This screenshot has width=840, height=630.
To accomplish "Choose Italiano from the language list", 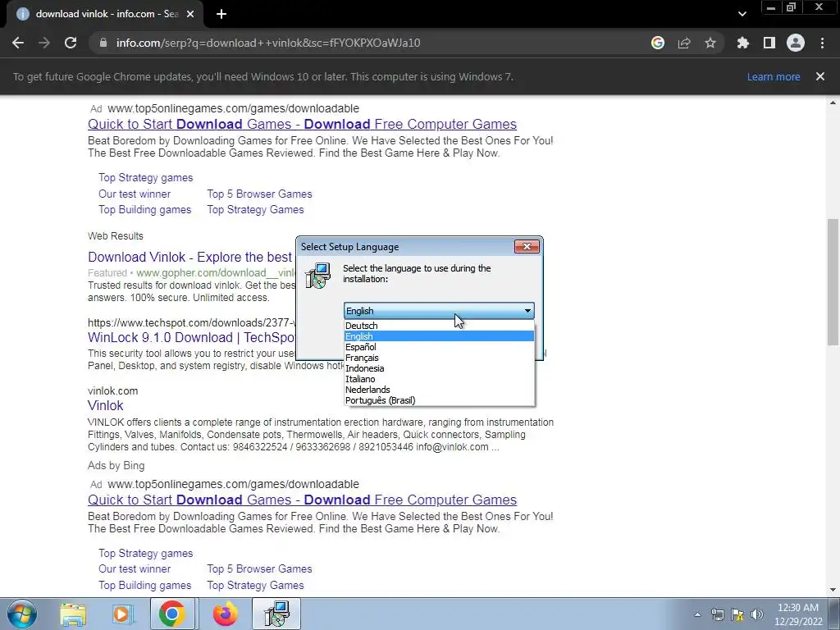I will coord(439,379).
